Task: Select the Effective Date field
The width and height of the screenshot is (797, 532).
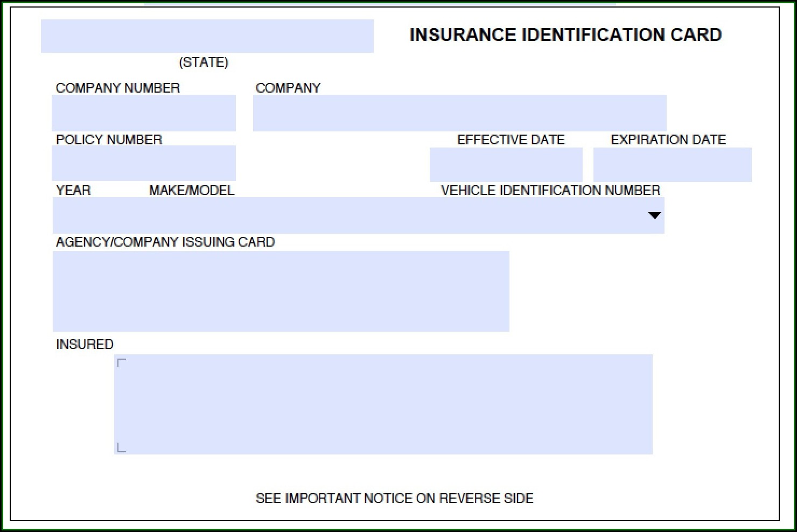Action: click(x=506, y=164)
